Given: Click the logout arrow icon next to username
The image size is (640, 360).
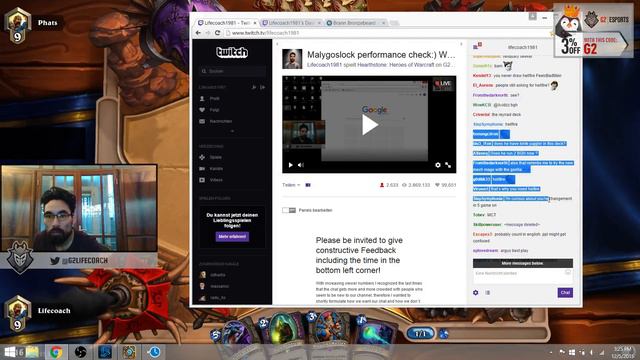Looking at the screenshot, I should coord(262,87).
